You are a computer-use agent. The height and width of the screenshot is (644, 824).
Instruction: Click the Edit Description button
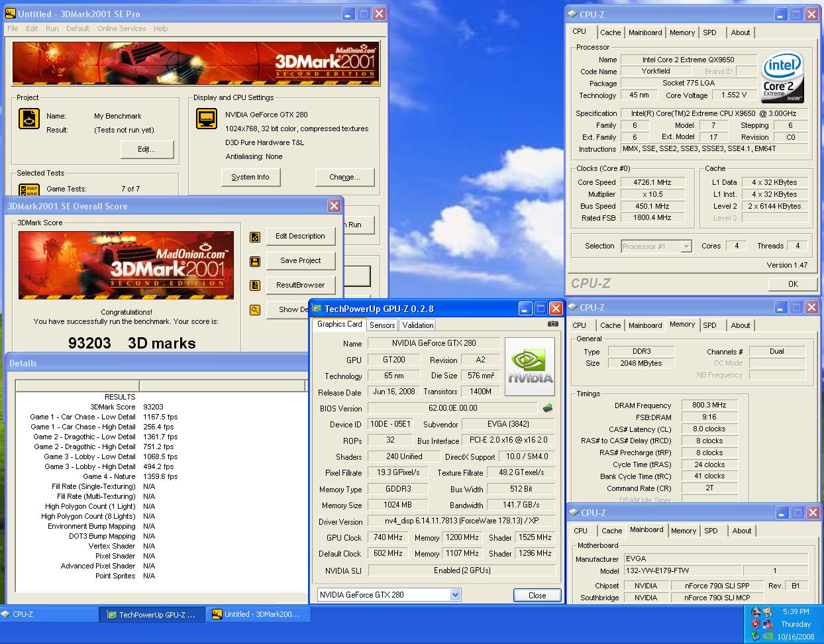tap(300, 237)
